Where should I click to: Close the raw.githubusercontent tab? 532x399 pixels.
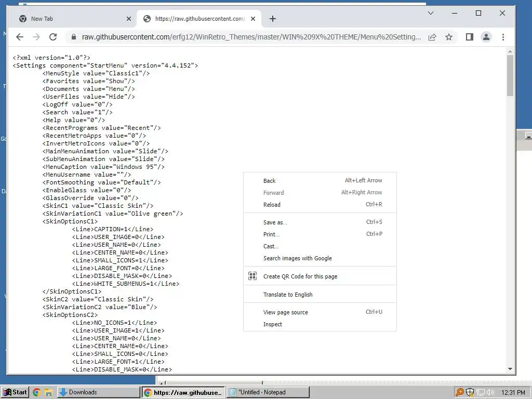point(253,19)
